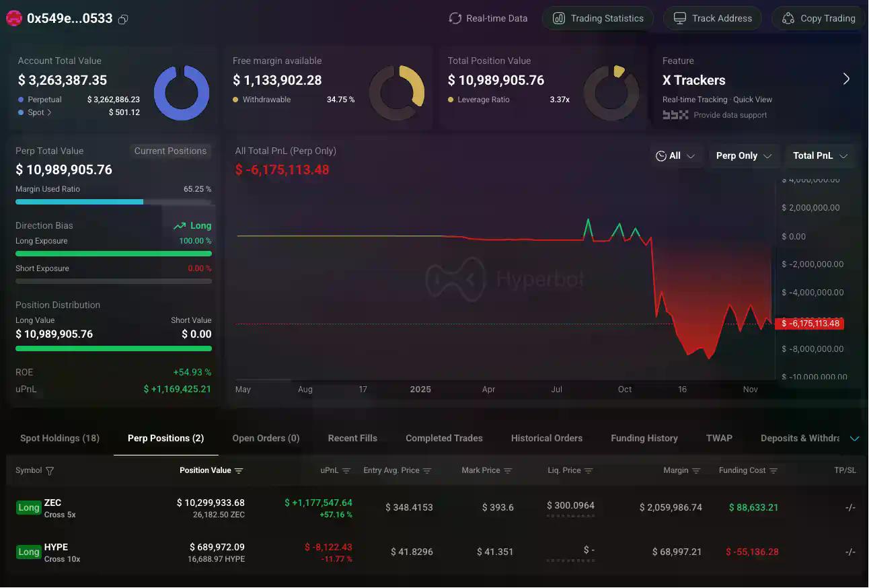This screenshot has height=588, width=869.
Task: Open the Perp Only dropdown
Action: pyautogui.click(x=744, y=156)
